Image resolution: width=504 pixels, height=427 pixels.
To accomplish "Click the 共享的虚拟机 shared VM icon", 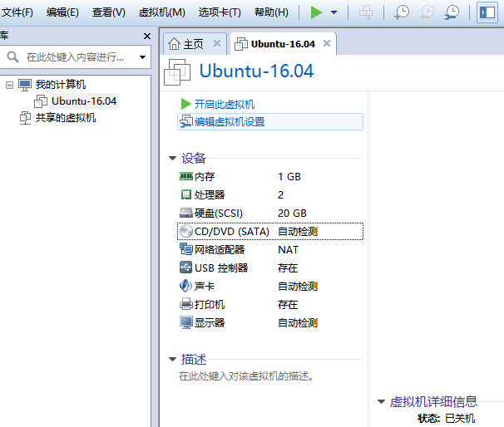I will (25, 118).
